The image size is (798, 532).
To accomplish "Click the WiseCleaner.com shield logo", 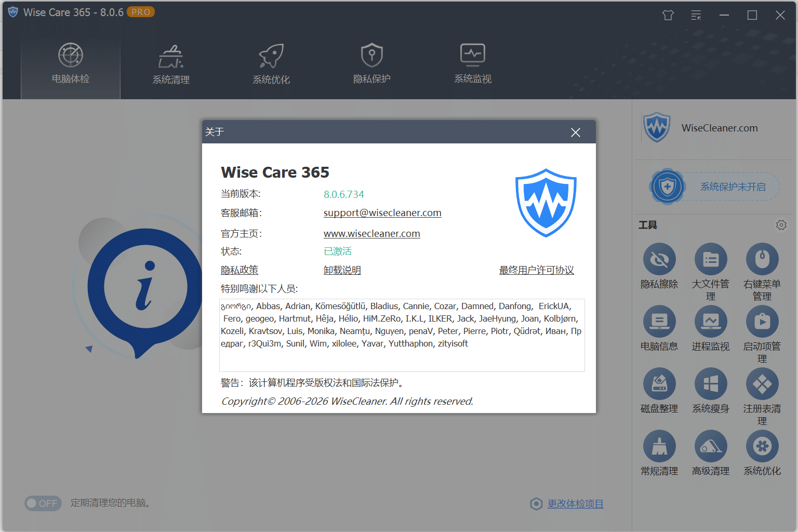I will point(657,127).
